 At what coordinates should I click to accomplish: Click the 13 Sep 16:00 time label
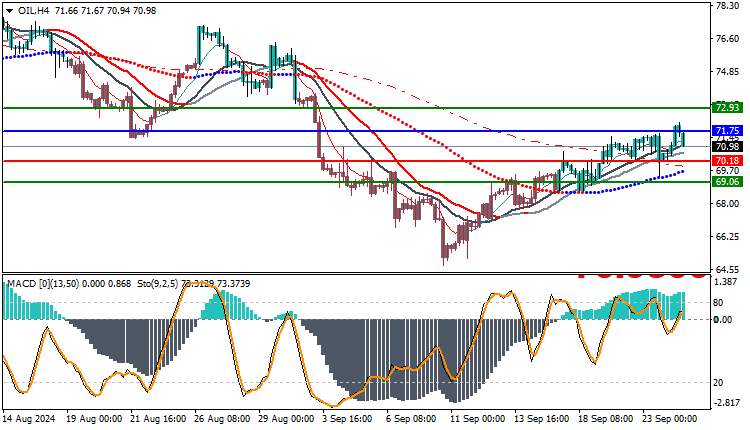pyautogui.click(x=542, y=419)
